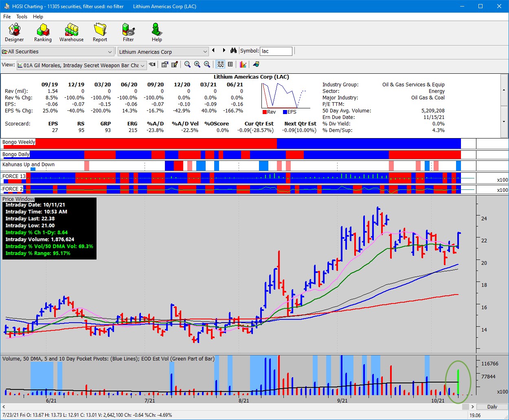This screenshot has height=420, width=509.
Task: Open chart view properties icon
Action: point(165,64)
